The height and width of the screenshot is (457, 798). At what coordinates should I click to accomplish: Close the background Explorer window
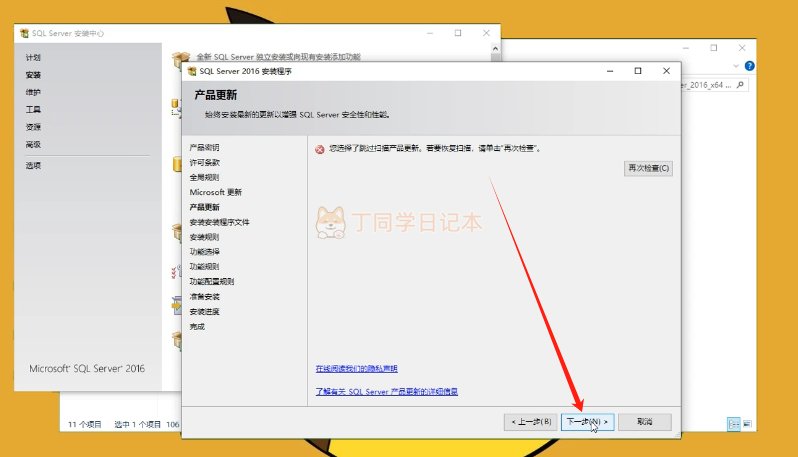point(742,48)
